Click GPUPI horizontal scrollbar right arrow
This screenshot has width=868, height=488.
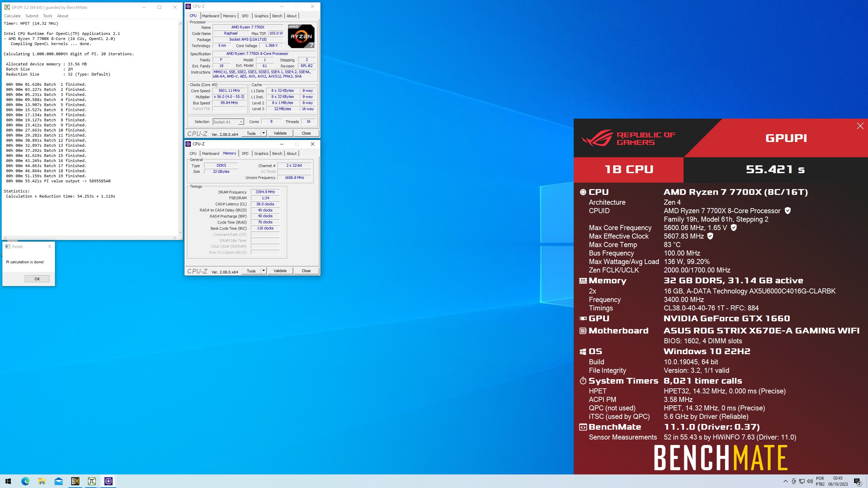pyautogui.click(x=175, y=238)
